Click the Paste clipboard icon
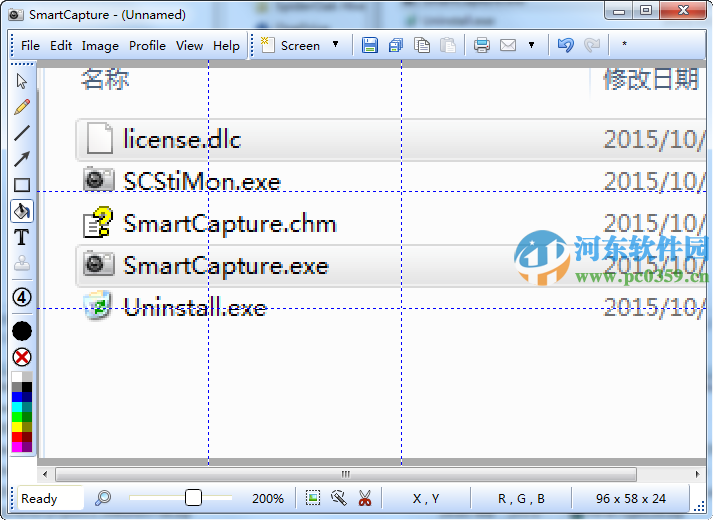This screenshot has height=521, width=714. 448,45
